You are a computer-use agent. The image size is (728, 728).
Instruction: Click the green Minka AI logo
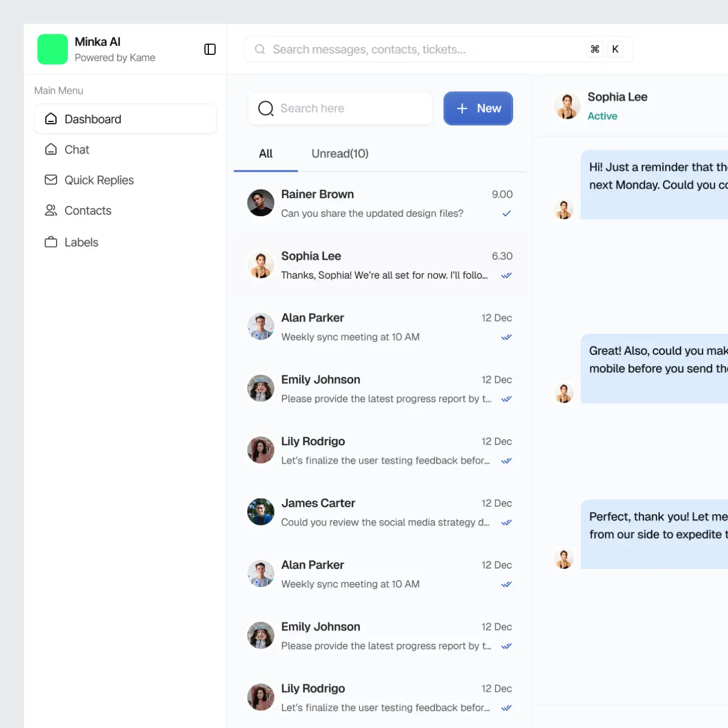[x=53, y=49]
